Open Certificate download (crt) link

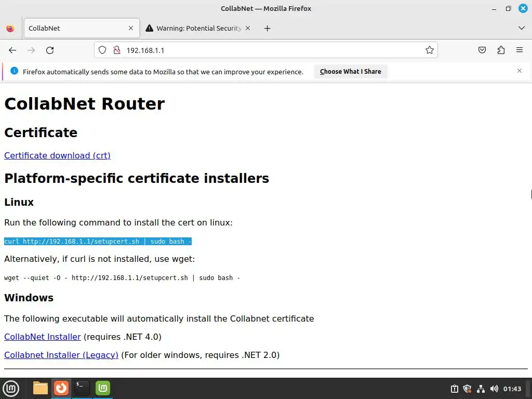(x=57, y=155)
